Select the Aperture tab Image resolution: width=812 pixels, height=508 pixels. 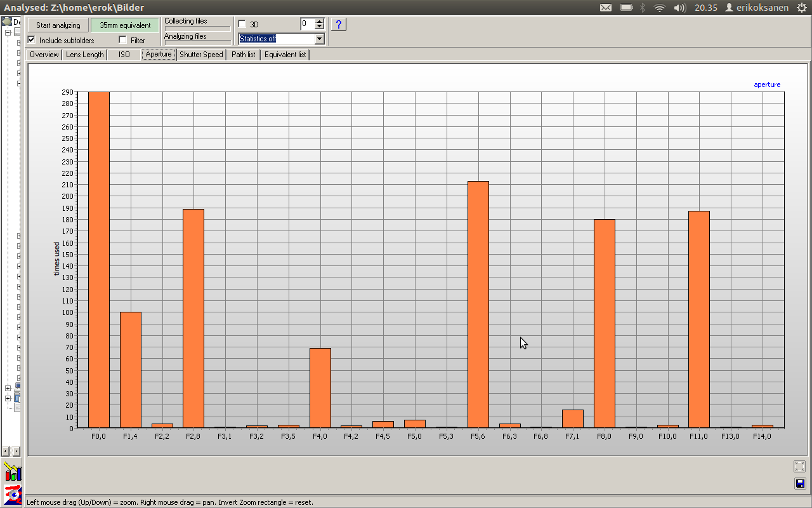(159, 54)
